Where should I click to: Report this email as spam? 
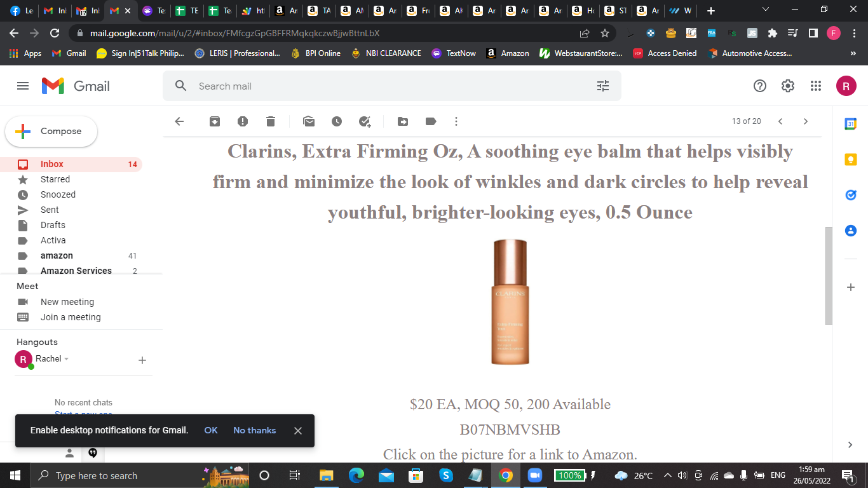pyautogui.click(x=243, y=121)
